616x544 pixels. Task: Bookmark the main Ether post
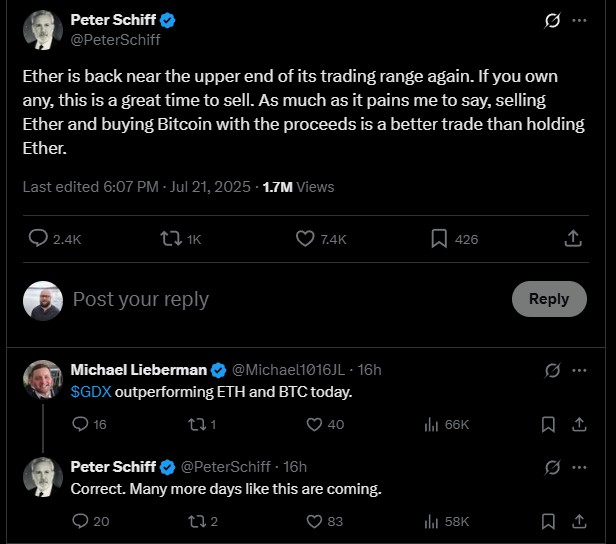(x=439, y=239)
